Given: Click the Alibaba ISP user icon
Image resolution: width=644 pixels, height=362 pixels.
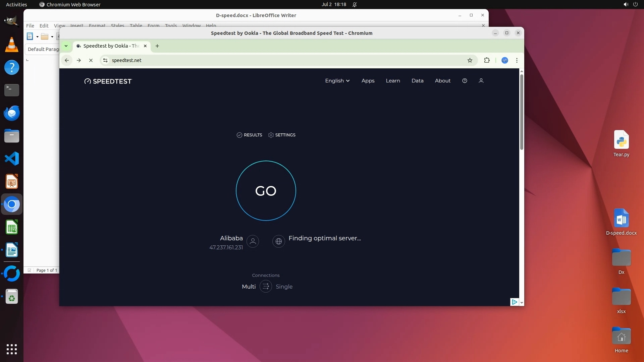Looking at the screenshot, I should coord(253,241).
